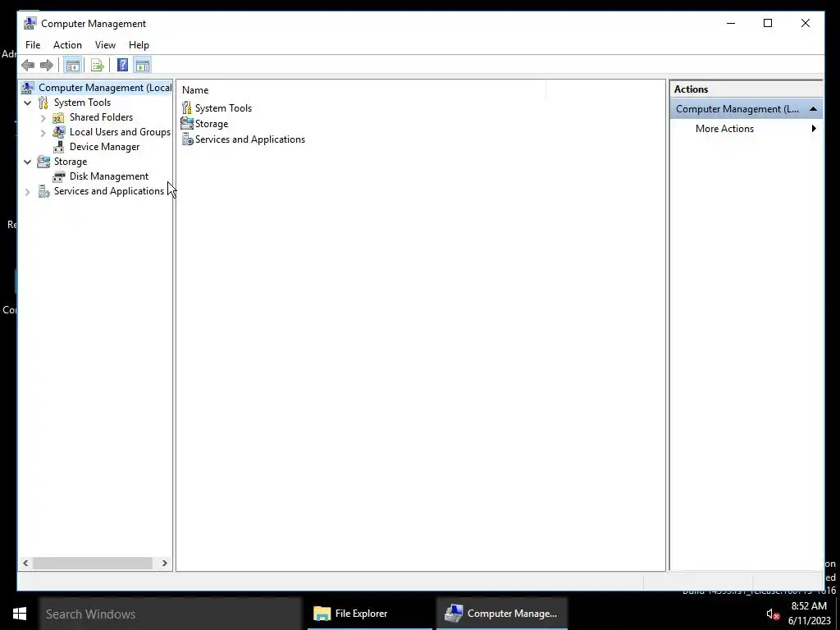The width and height of the screenshot is (840, 630).
Task: Expand the Services and Applications node
Action: (x=28, y=191)
